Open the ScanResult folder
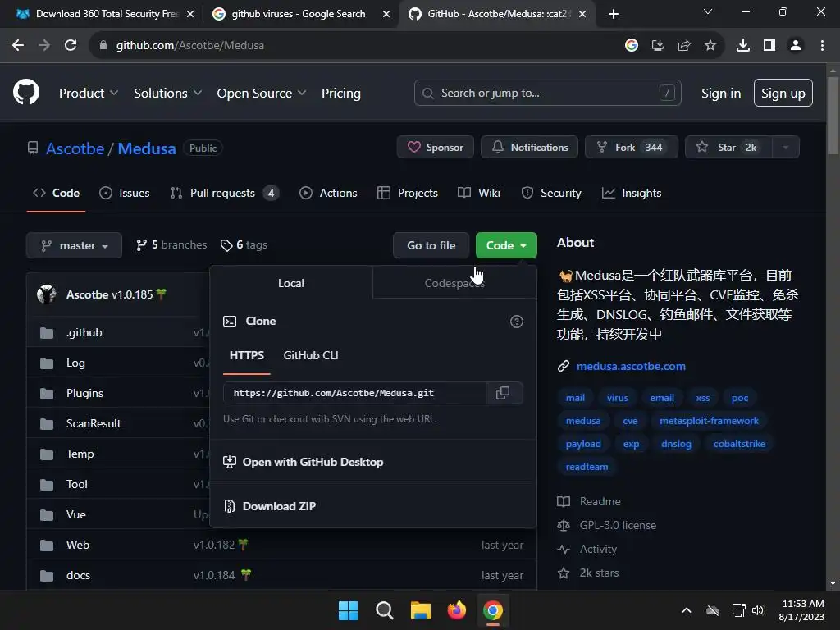 (94, 423)
